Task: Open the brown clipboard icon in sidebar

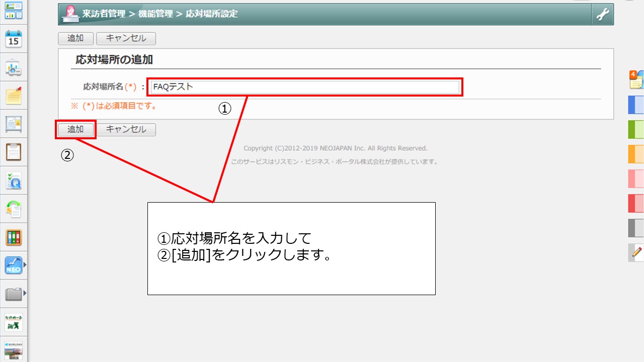Action: [x=14, y=151]
